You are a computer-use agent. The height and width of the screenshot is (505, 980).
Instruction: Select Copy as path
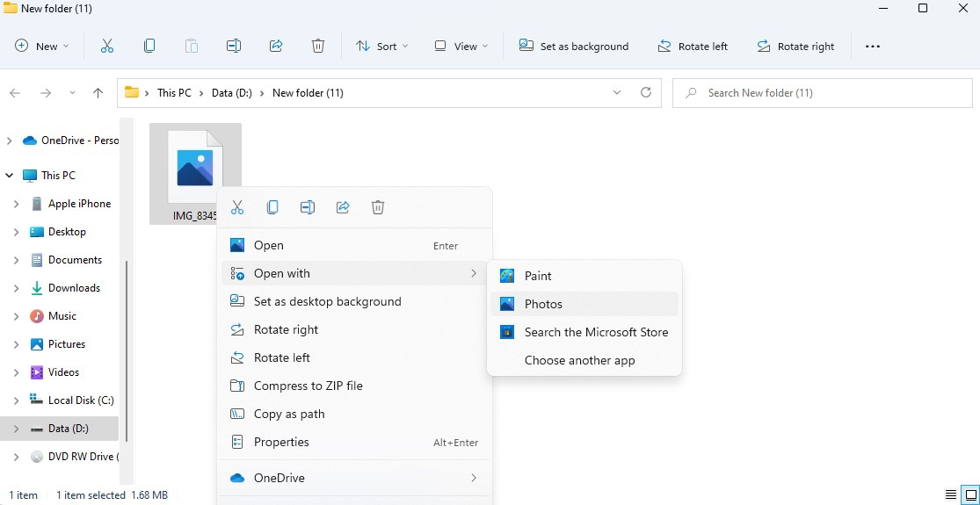tap(353, 414)
